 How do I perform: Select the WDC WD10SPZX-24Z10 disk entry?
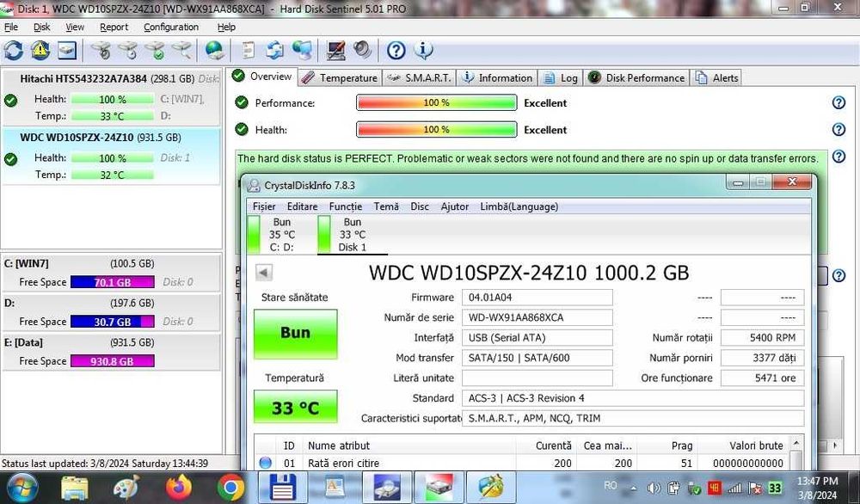111,157
